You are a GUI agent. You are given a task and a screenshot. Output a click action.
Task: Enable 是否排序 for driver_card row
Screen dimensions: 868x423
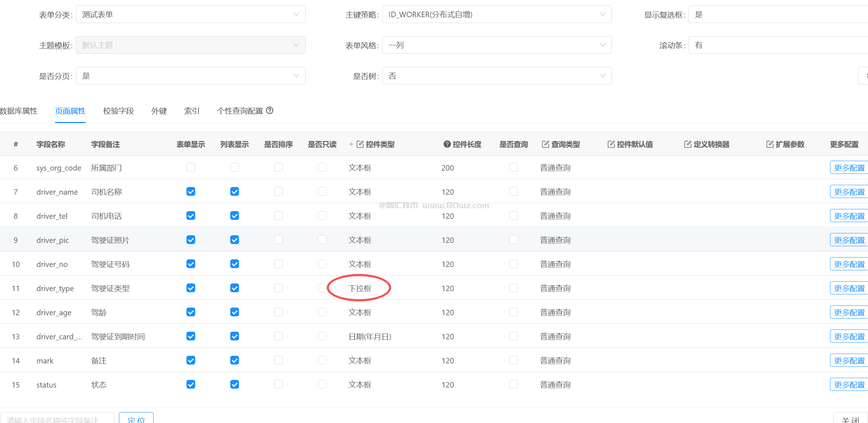278,336
